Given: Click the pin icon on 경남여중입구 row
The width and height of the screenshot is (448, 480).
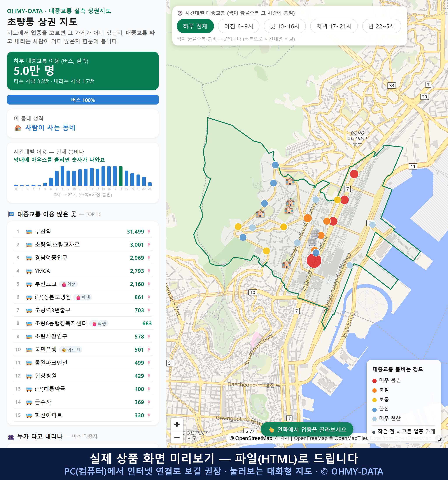Looking at the screenshot, I should 149,258.
